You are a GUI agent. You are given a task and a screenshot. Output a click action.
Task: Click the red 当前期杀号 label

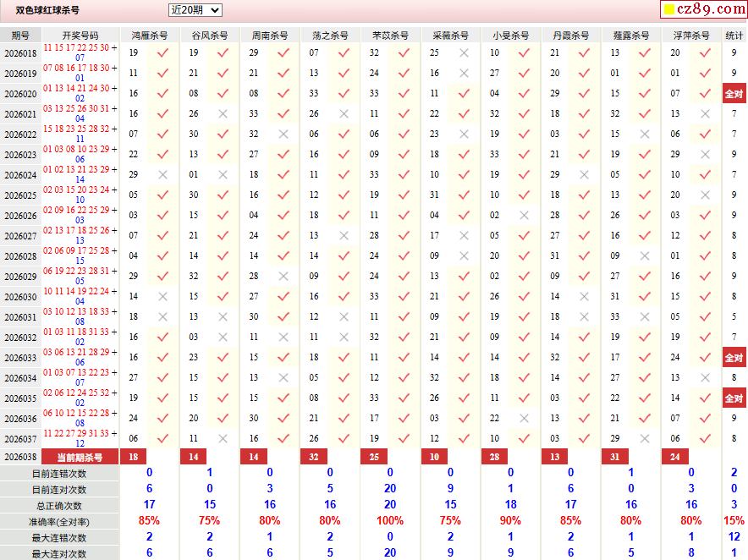[80, 457]
